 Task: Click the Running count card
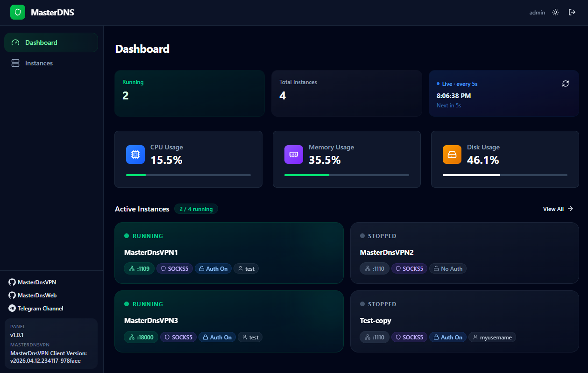pyautogui.click(x=190, y=93)
